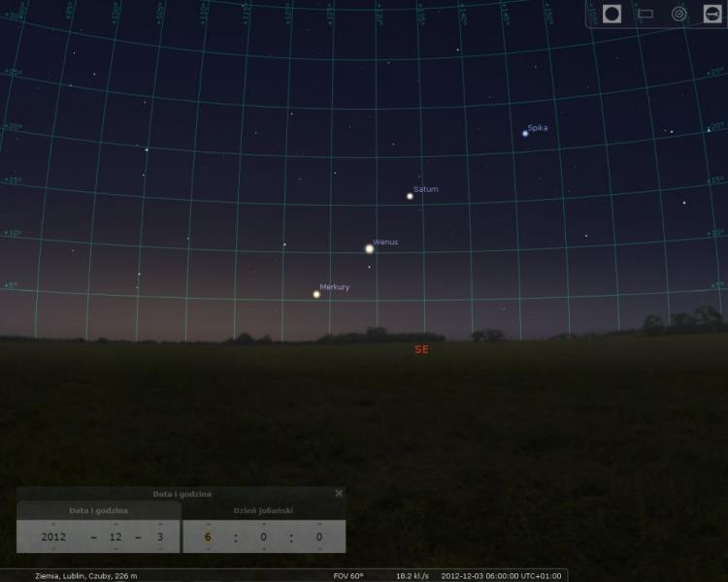The height and width of the screenshot is (582, 728).
Task: Increase the year with up arrow
Action: [53, 524]
